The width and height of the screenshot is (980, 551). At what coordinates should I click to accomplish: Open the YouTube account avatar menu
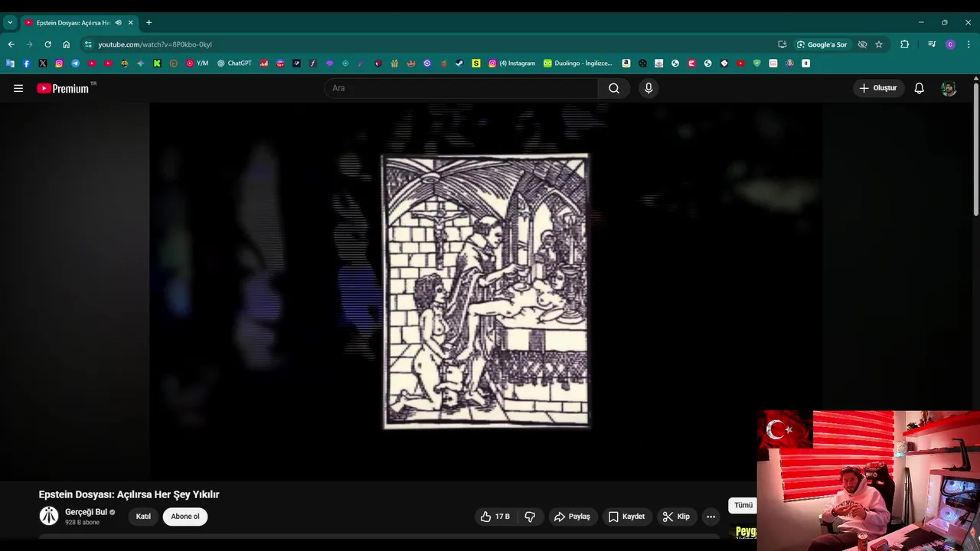tap(949, 88)
